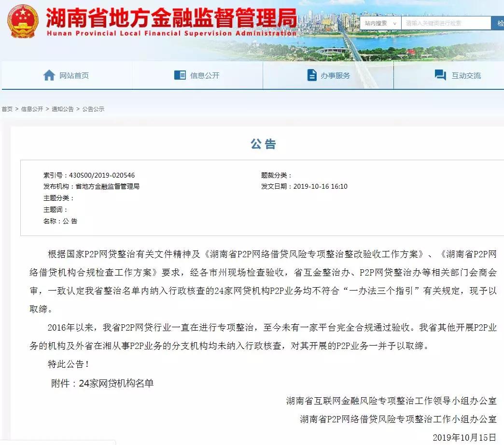Image resolution: width=504 pixels, height=445 pixels.
Task: Click the information disclosure book icon
Action: (x=180, y=75)
